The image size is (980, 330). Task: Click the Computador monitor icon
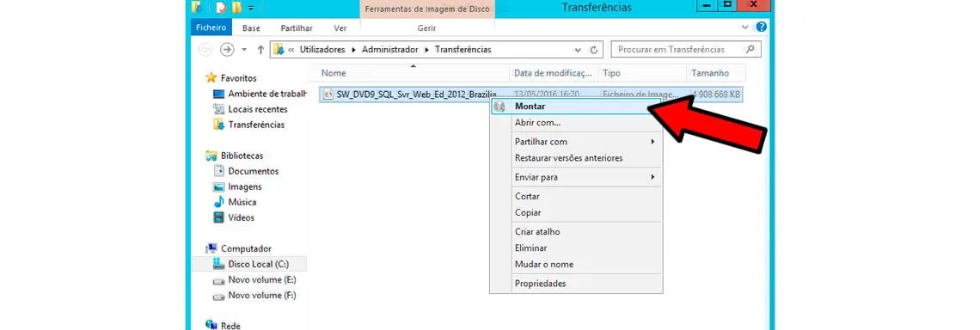[x=211, y=248]
